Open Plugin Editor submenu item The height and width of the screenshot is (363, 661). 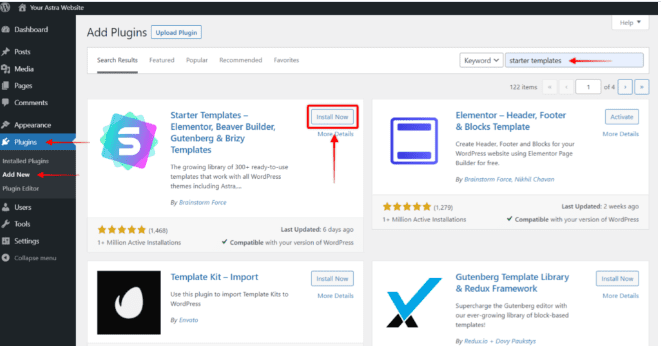tap(21, 188)
